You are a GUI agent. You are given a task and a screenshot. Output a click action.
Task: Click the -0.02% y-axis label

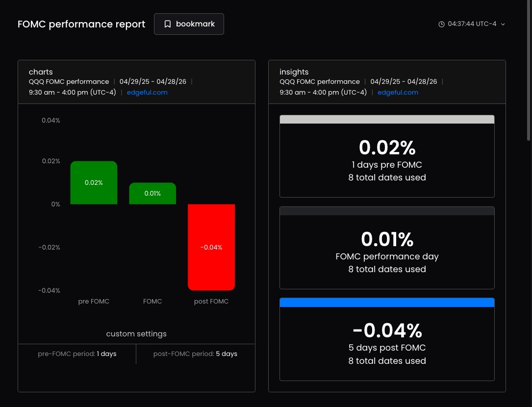pyautogui.click(x=49, y=247)
